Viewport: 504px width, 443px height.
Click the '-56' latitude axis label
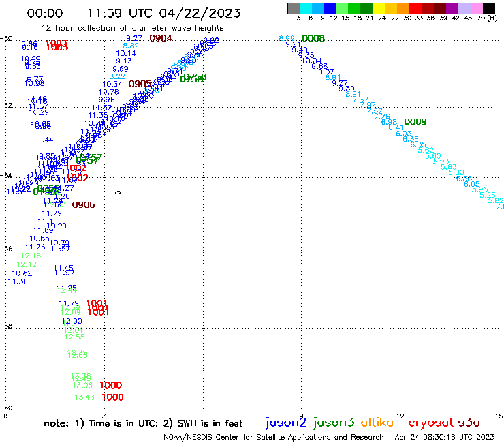click(6, 249)
